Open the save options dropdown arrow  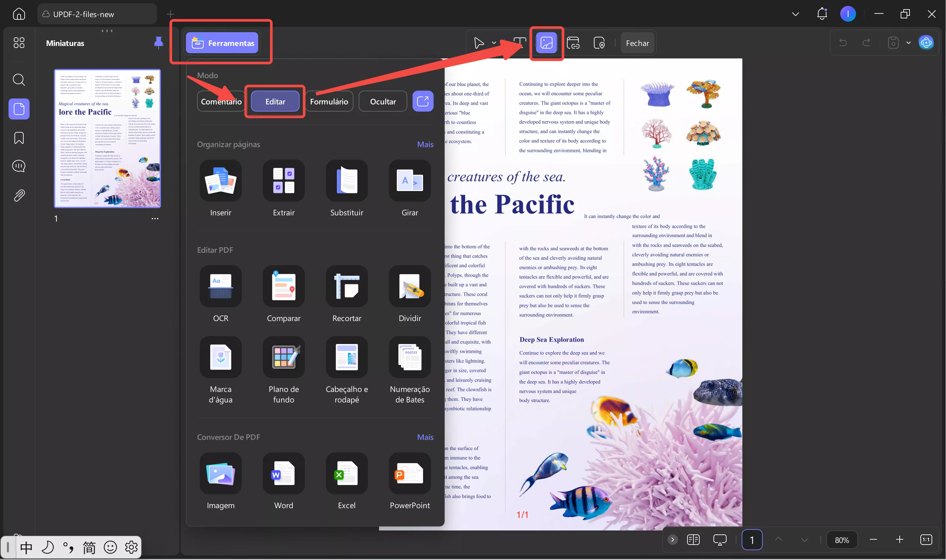coord(908,43)
